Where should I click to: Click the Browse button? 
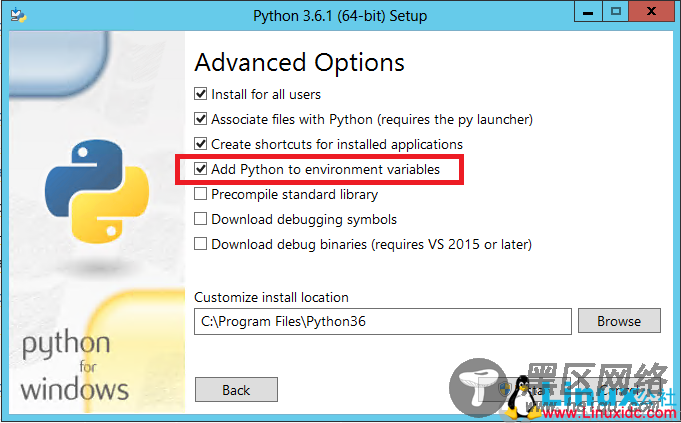(619, 321)
